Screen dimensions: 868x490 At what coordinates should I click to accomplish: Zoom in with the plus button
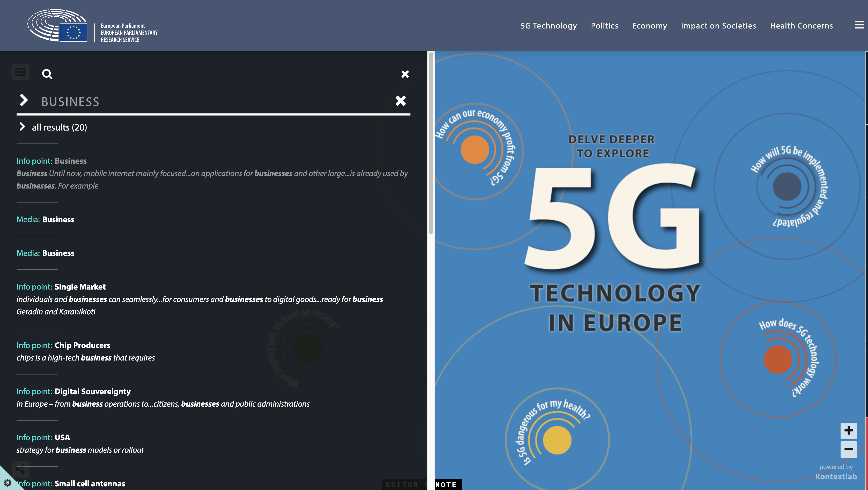[x=848, y=430]
